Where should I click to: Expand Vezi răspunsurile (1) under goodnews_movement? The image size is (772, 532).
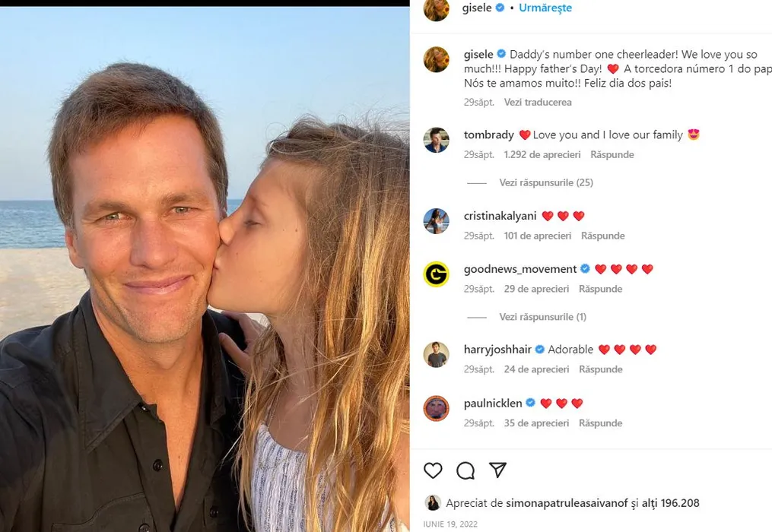click(543, 317)
